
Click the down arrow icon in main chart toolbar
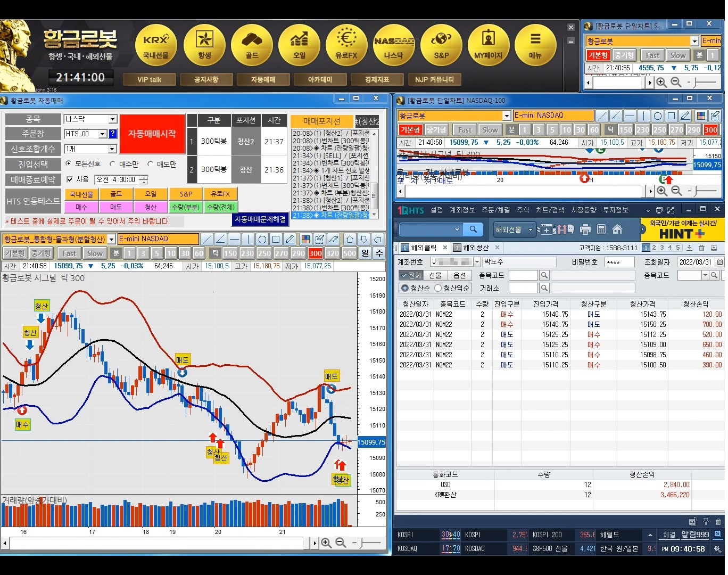(363, 239)
